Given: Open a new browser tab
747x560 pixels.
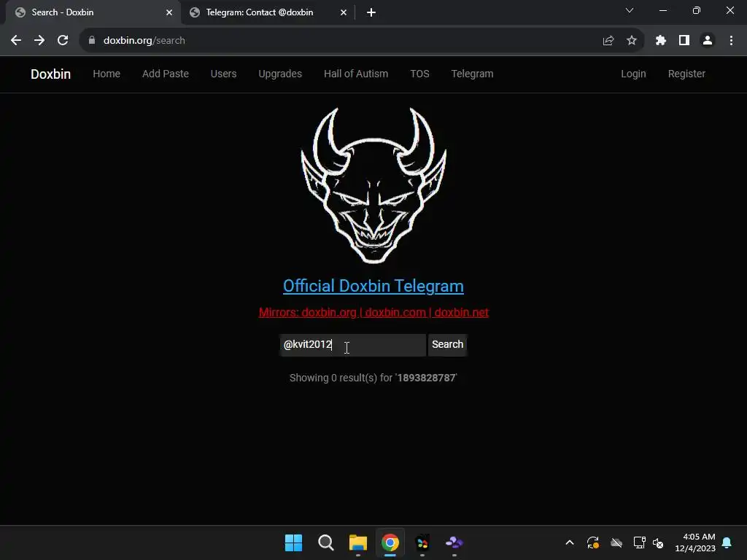Looking at the screenshot, I should [371, 13].
